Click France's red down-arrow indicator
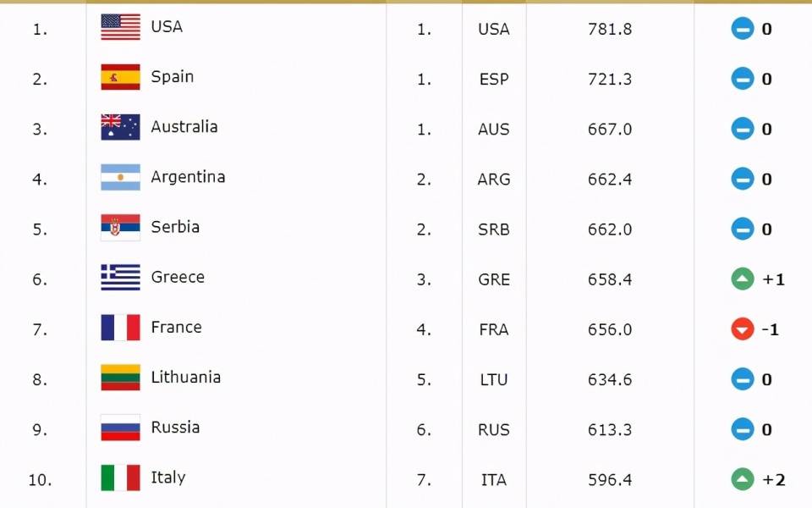 742,329
